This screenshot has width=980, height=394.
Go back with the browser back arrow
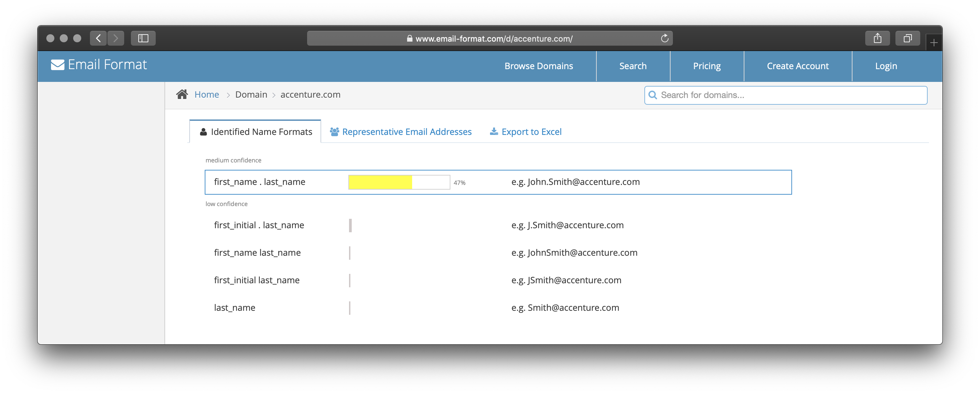pos(98,38)
